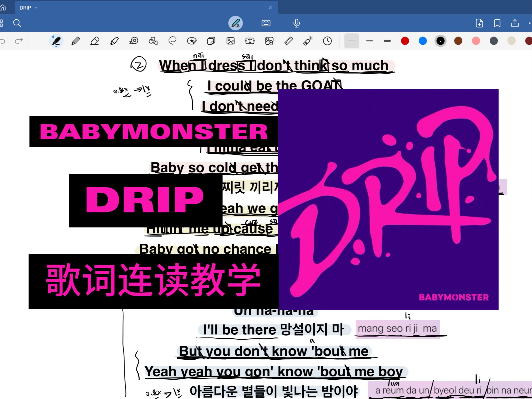532x399 pixels.
Task: Pick the red pen color
Action: click(x=405, y=41)
